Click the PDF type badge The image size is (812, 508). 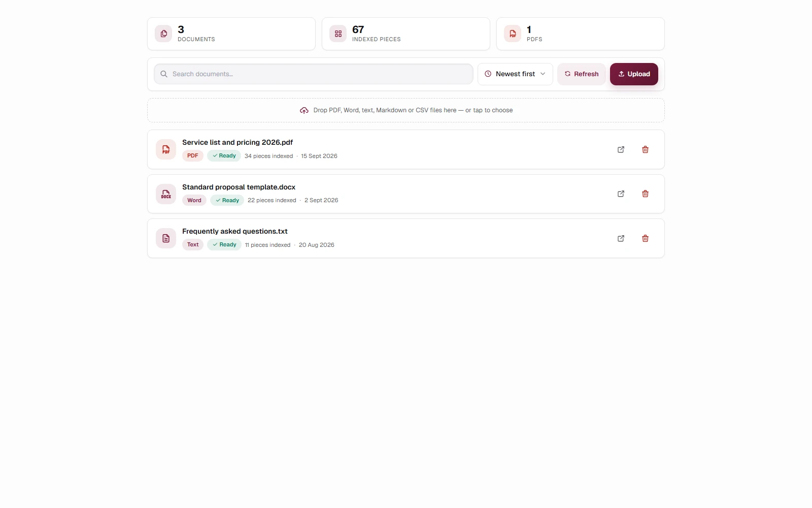[x=193, y=156]
